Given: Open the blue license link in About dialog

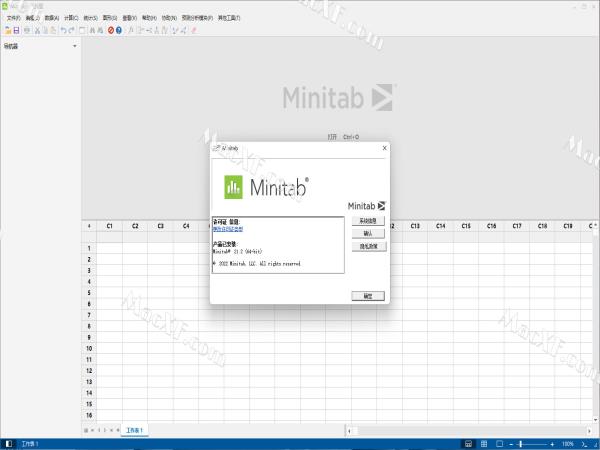Looking at the screenshot, I should pos(228,229).
